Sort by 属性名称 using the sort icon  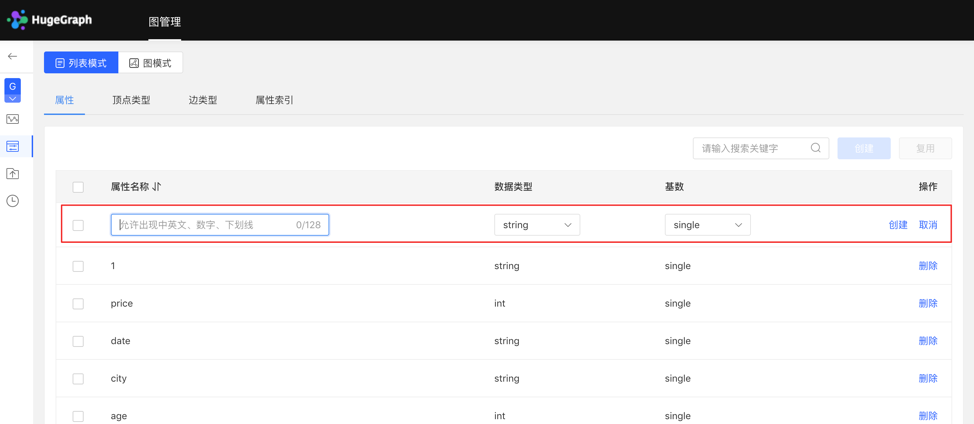(x=157, y=187)
